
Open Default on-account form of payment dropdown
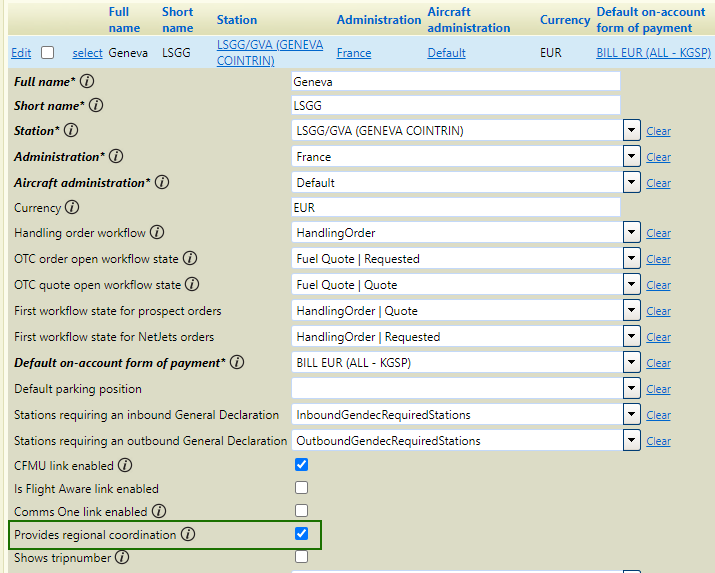click(x=632, y=362)
